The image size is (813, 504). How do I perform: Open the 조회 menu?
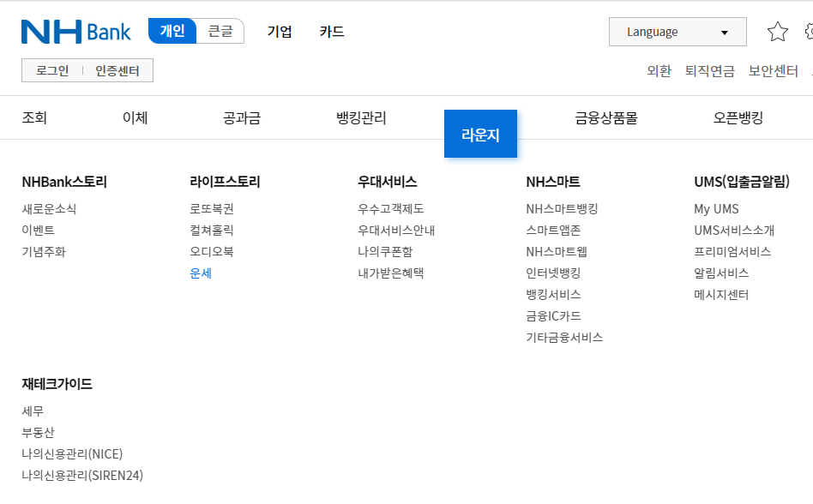(34, 117)
